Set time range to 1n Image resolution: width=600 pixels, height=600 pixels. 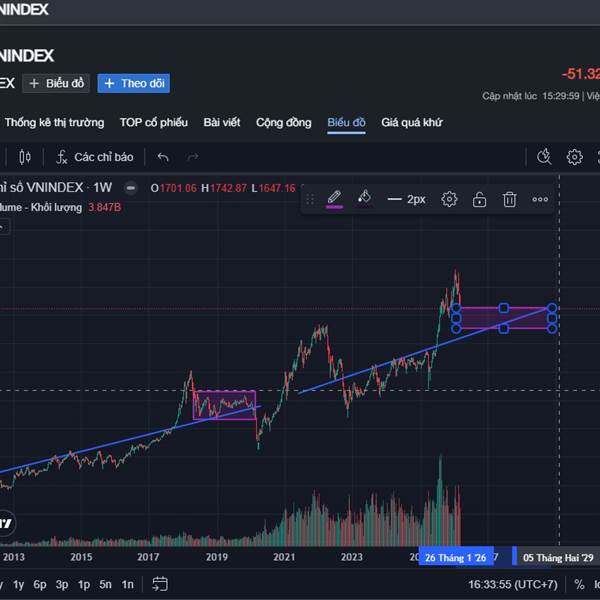(x=127, y=584)
